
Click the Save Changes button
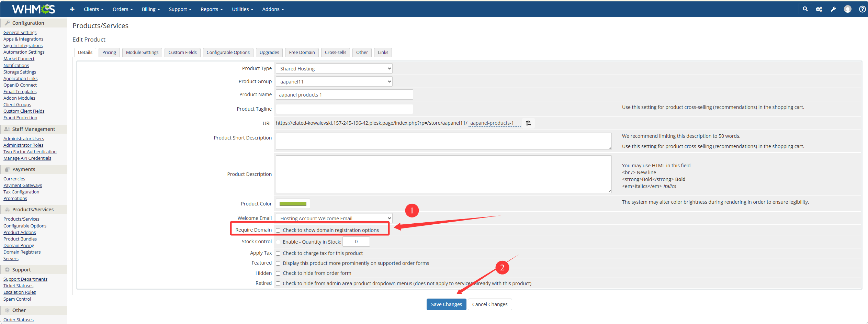tap(446, 304)
